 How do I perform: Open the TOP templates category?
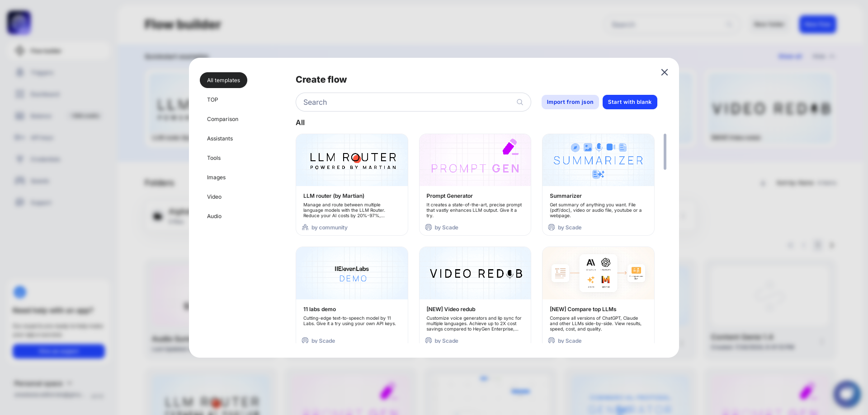pyautogui.click(x=212, y=100)
